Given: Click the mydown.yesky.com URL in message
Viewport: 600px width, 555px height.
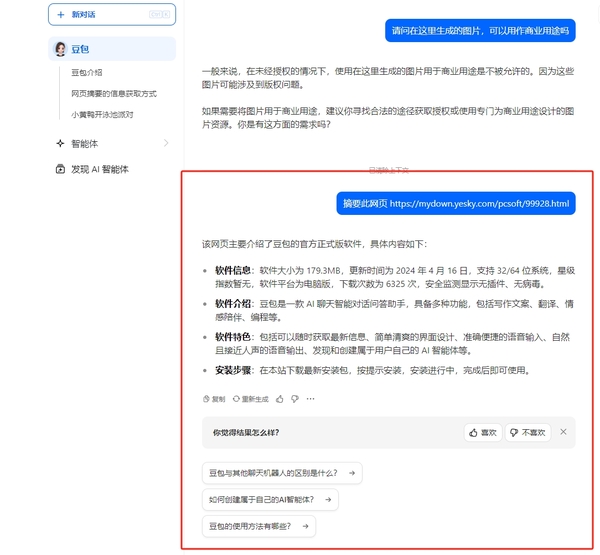Looking at the screenshot, I should point(479,204).
